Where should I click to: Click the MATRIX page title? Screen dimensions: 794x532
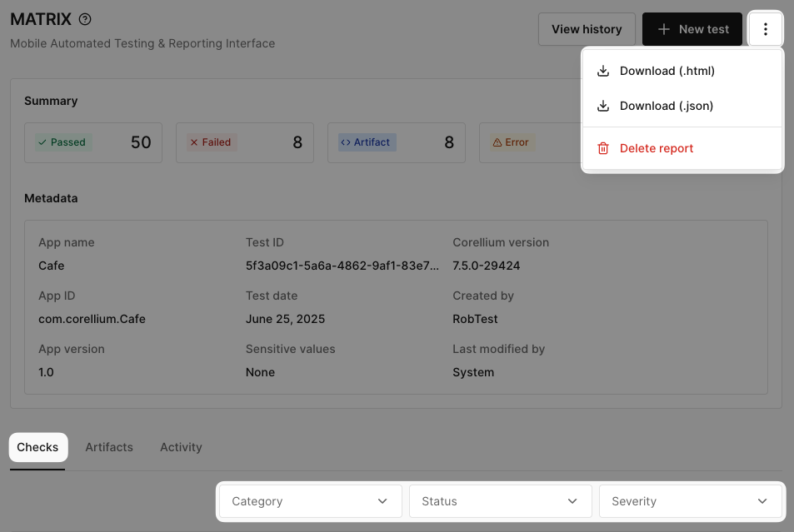[41, 19]
